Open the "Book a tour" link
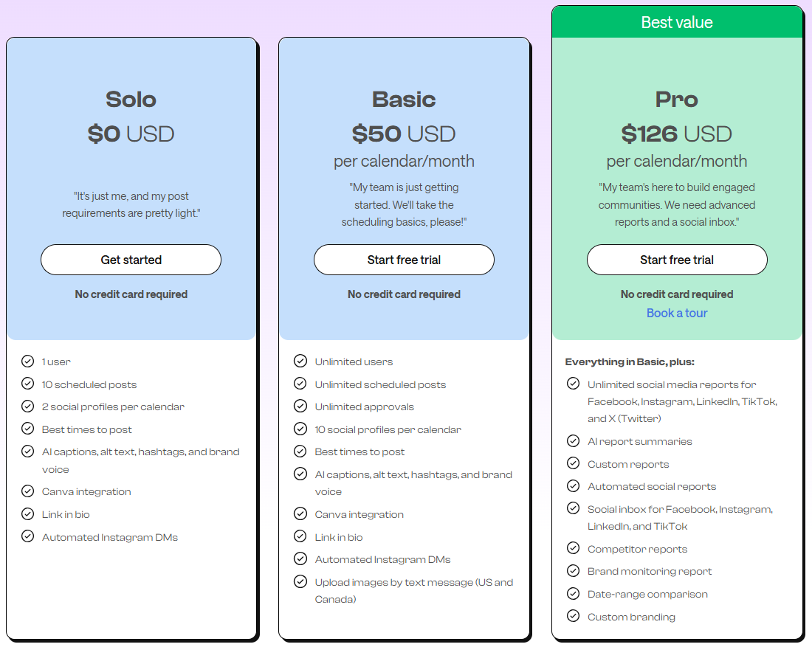This screenshot has width=812, height=647. 677,313
